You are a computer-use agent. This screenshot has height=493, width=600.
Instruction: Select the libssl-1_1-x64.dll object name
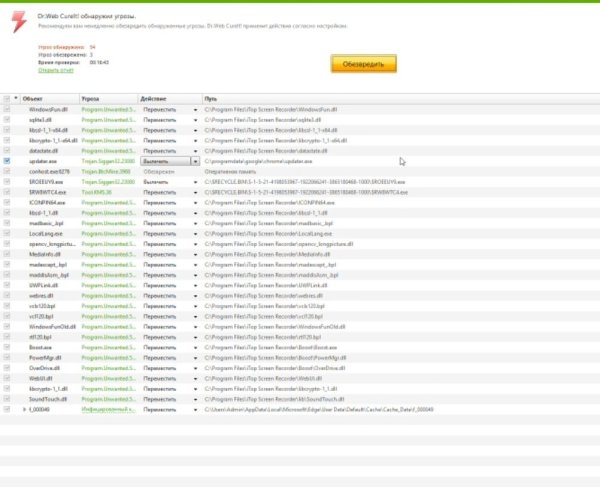point(49,130)
